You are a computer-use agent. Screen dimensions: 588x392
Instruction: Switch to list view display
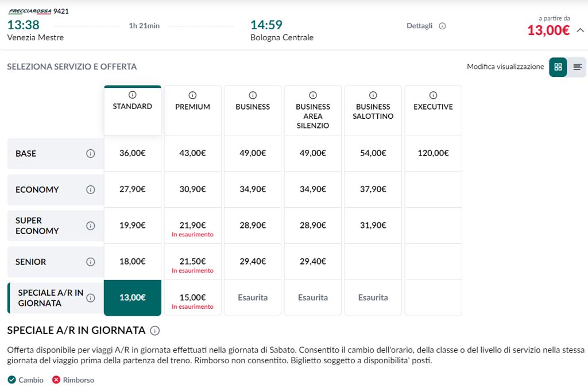pyautogui.click(x=577, y=67)
